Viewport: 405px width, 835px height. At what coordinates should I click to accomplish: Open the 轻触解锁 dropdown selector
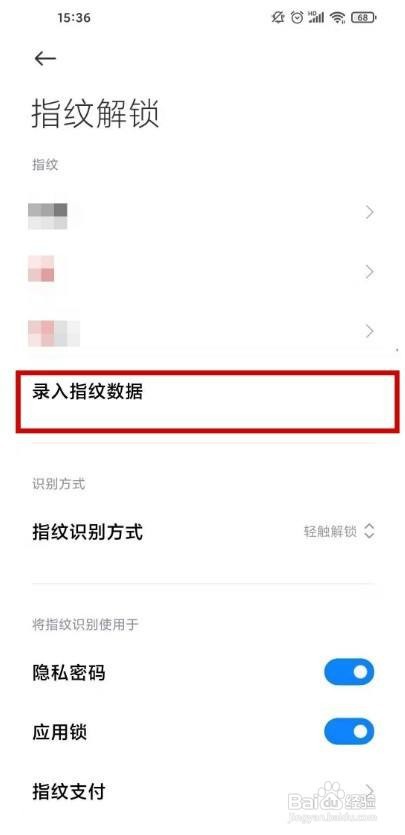(340, 531)
